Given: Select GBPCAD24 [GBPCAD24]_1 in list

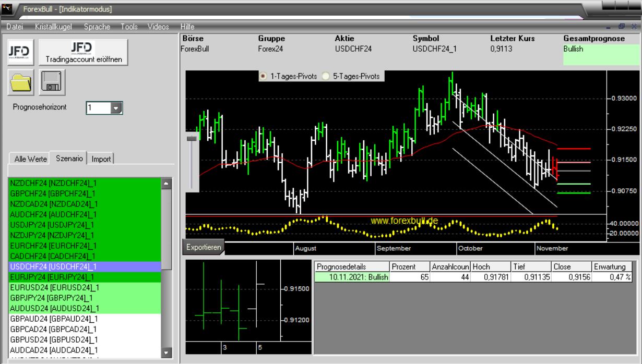Looking at the screenshot, I should click(x=85, y=329).
